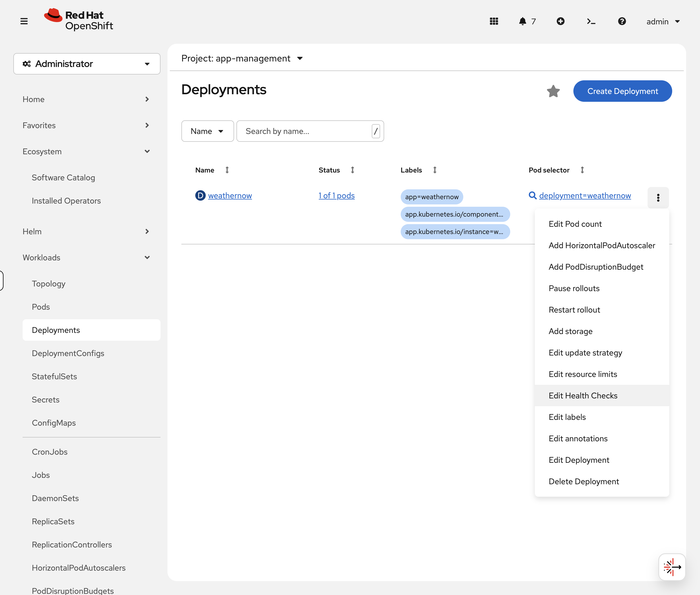Open the application launcher grid icon
This screenshot has height=595, width=700.
[493, 21]
